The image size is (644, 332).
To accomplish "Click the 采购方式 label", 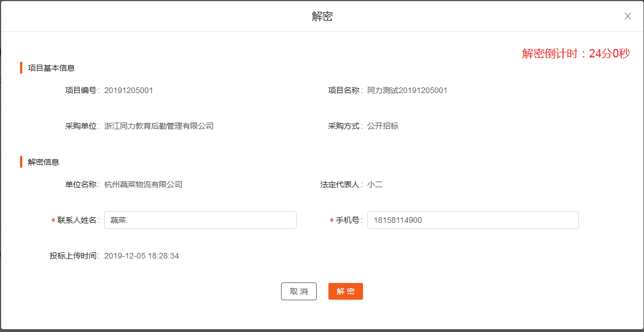I will click(x=344, y=126).
